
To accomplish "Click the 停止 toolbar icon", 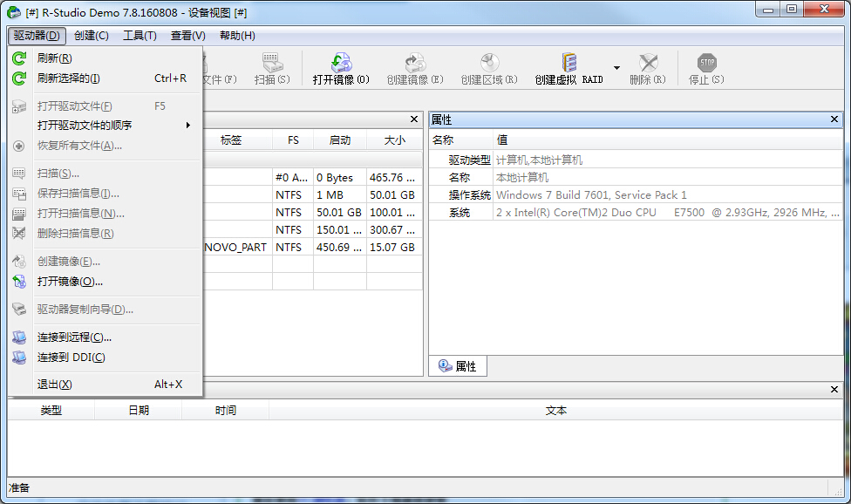I will (x=705, y=66).
